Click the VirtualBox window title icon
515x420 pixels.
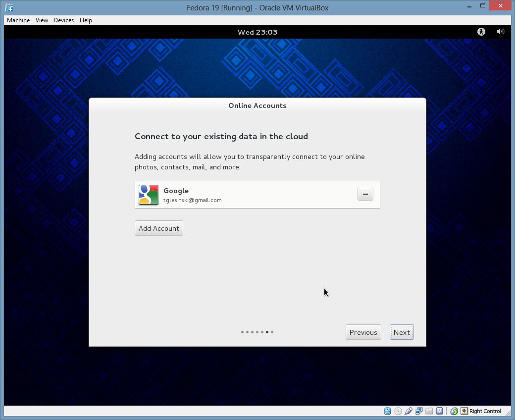coord(9,7)
